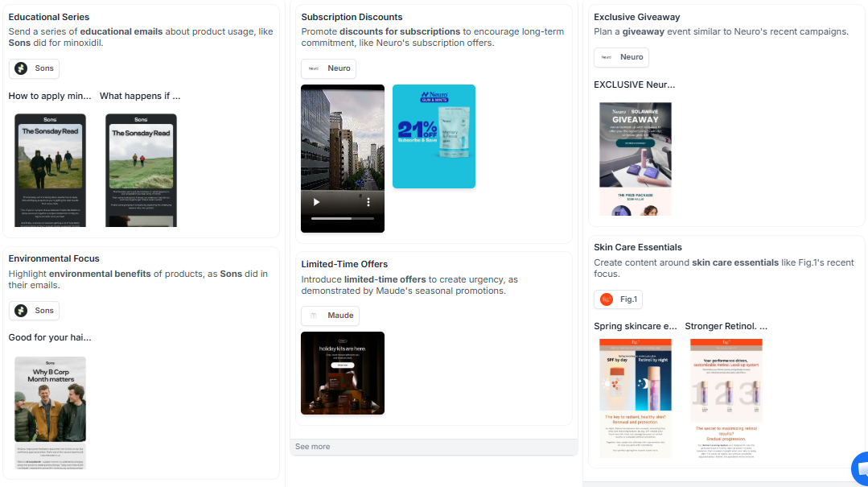868x487 pixels.
Task: Click the 'How to apply min...' title text
Action: click(50, 96)
